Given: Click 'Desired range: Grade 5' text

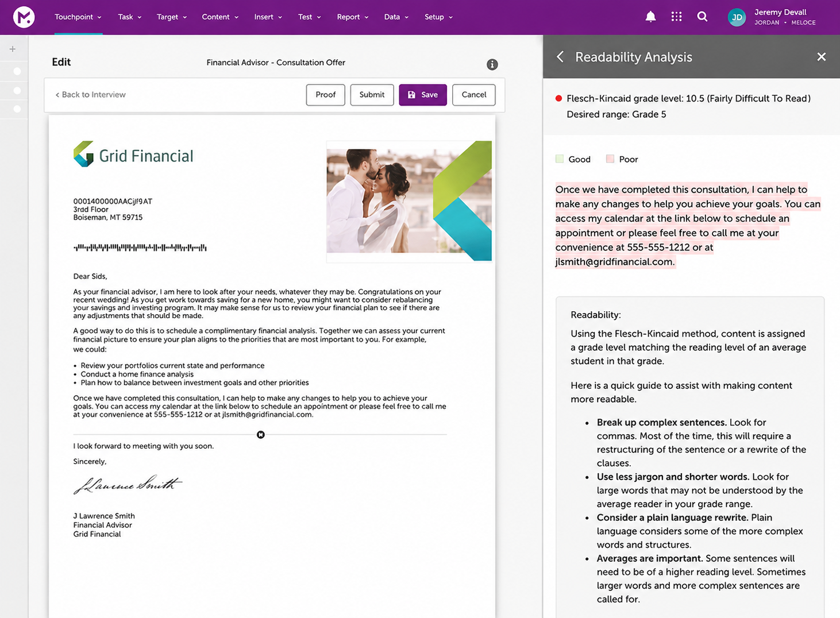Looking at the screenshot, I should click(x=616, y=114).
